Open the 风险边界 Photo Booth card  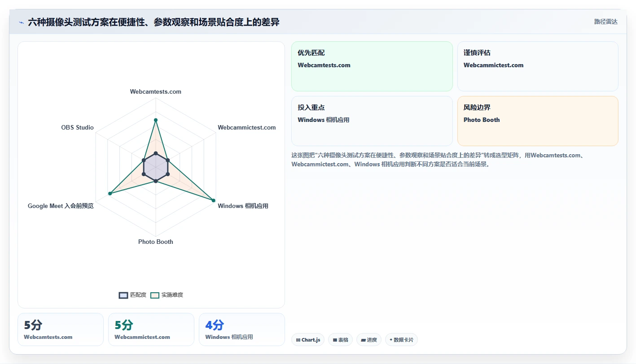point(538,121)
